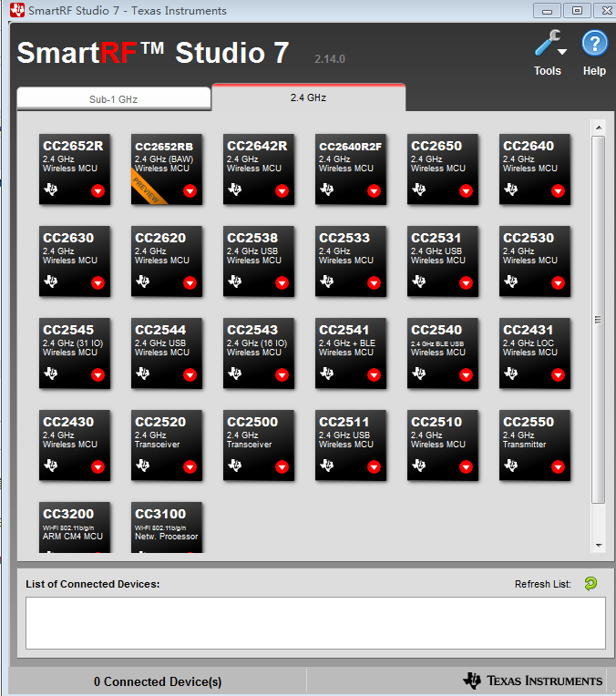Click the connected devices list box

pos(316,623)
